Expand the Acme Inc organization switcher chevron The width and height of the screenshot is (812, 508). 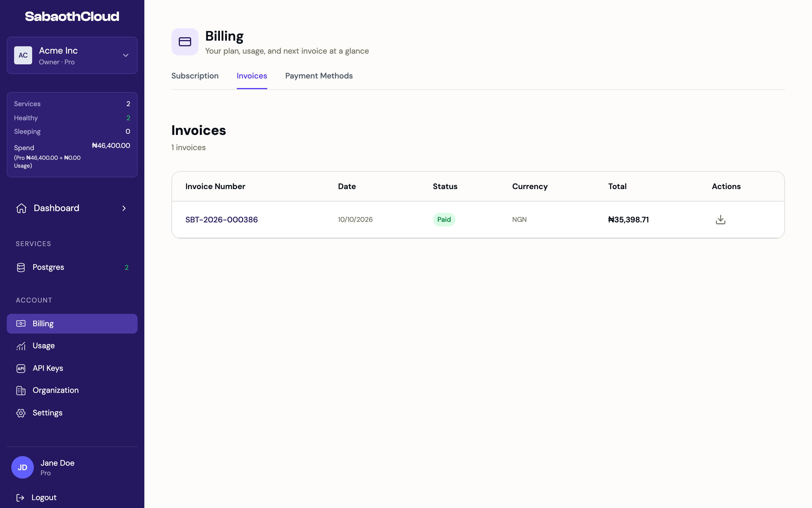(126, 55)
